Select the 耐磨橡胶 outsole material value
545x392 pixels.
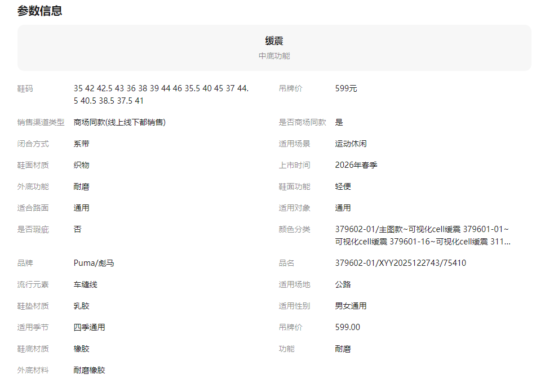(x=89, y=370)
